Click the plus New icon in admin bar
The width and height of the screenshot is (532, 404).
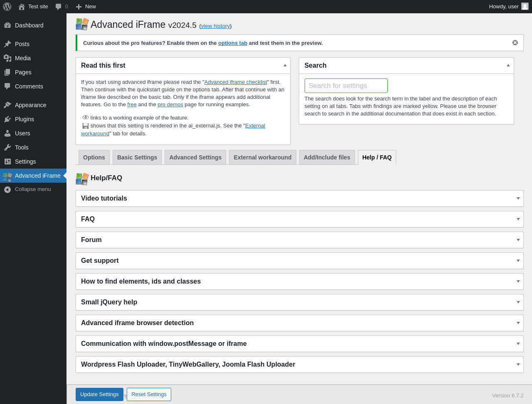click(x=79, y=7)
